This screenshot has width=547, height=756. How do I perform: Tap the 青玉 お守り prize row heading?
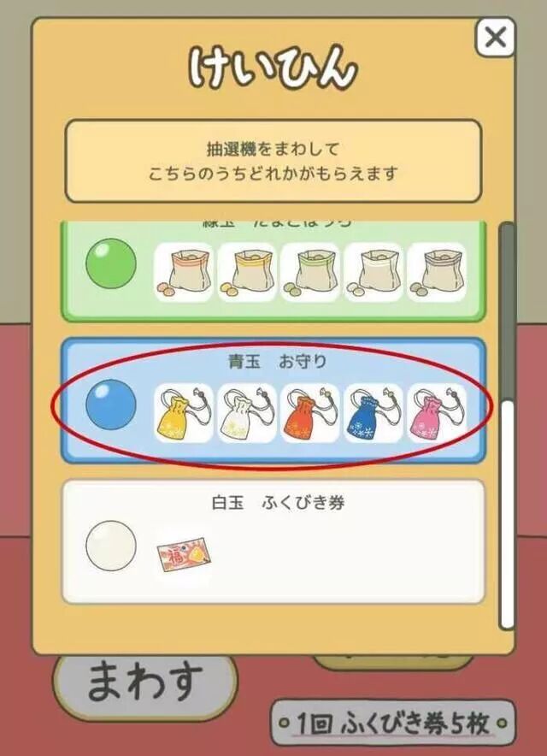click(277, 361)
